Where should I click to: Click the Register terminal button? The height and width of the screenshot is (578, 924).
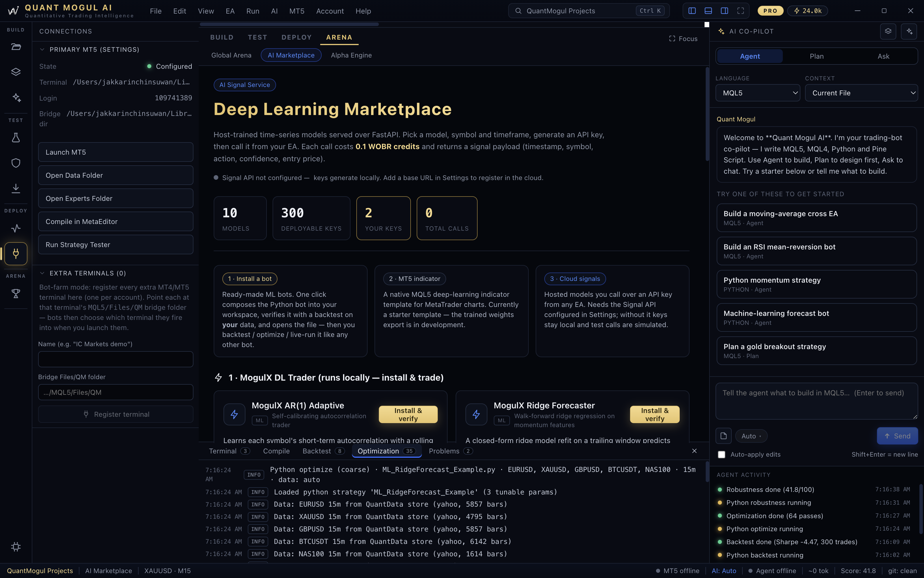116,414
